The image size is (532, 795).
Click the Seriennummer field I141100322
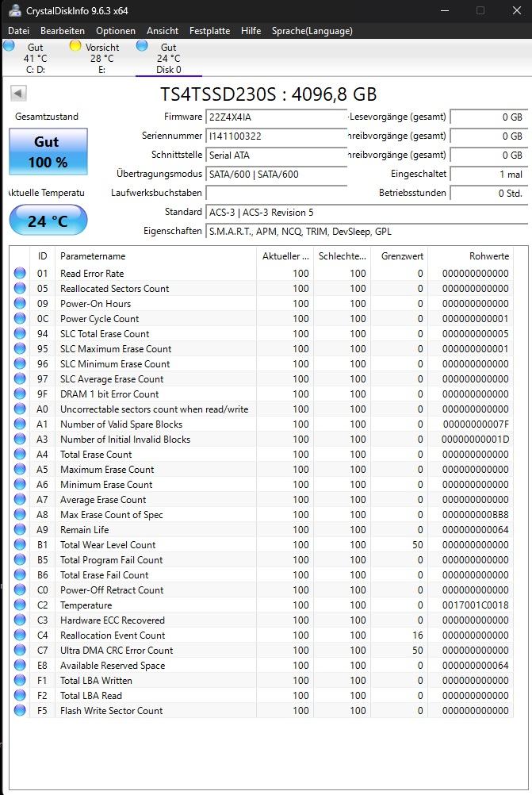coord(276,136)
